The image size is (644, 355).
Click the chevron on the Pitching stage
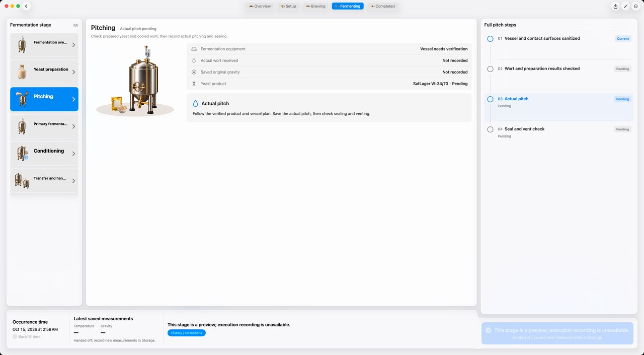[73, 99]
